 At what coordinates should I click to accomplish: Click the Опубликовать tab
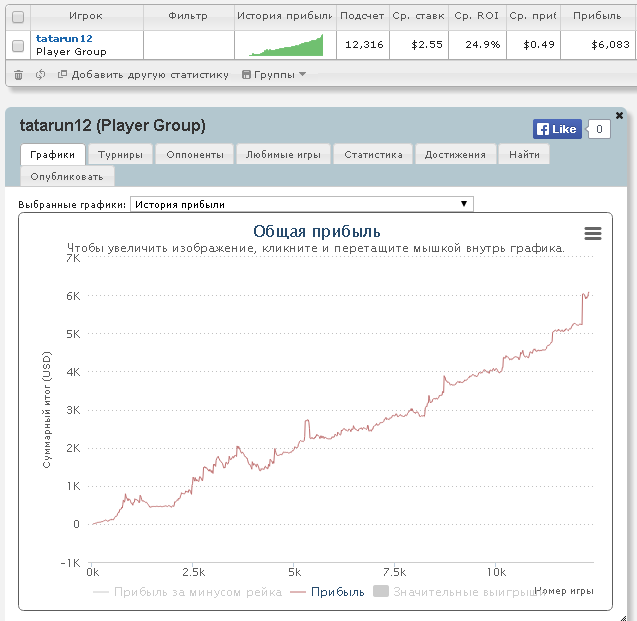tap(67, 177)
